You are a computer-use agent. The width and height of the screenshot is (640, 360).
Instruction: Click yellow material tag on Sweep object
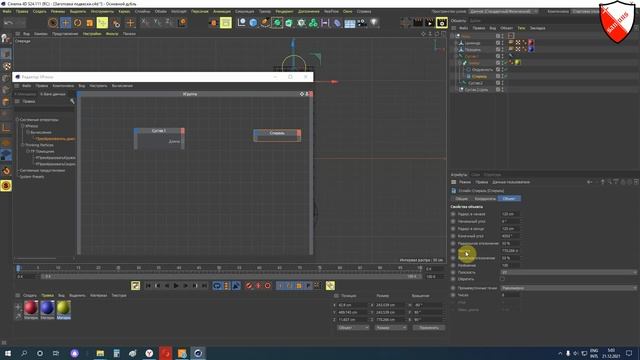[x=518, y=62]
